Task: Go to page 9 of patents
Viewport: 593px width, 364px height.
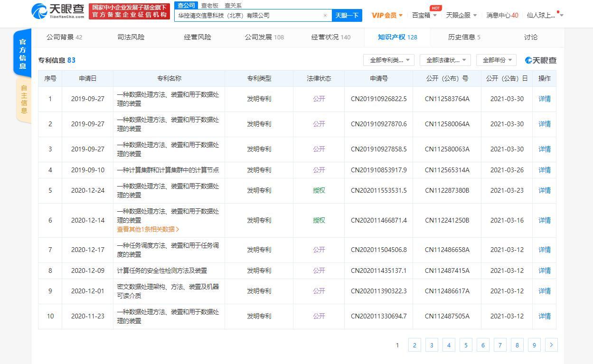Action: (x=534, y=345)
